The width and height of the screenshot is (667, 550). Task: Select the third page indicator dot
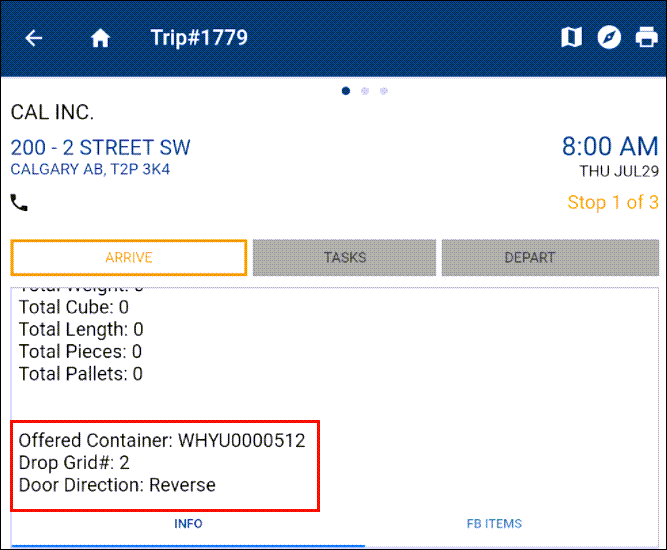[384, 91]
